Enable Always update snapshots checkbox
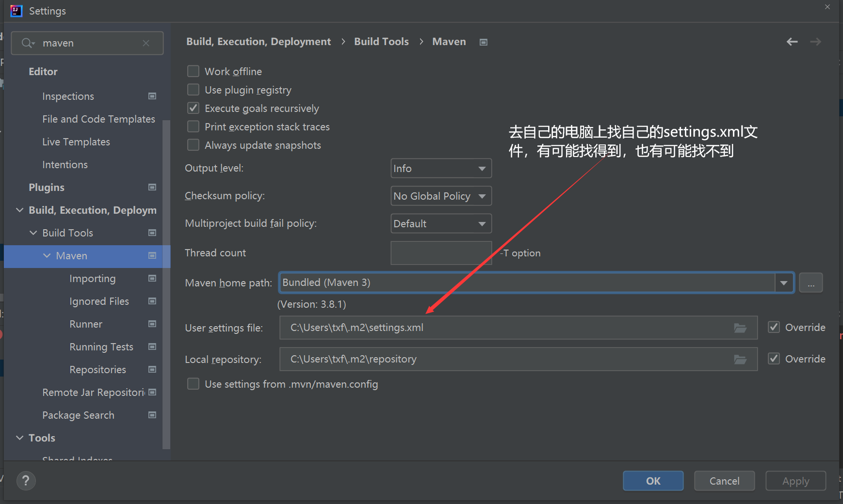The image size is (843, 504). [193, 145]
